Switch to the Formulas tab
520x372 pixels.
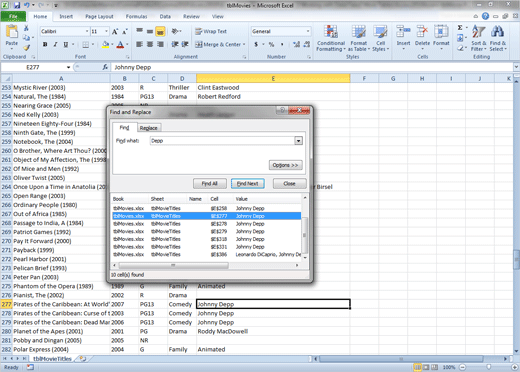(x=136, y=16)
